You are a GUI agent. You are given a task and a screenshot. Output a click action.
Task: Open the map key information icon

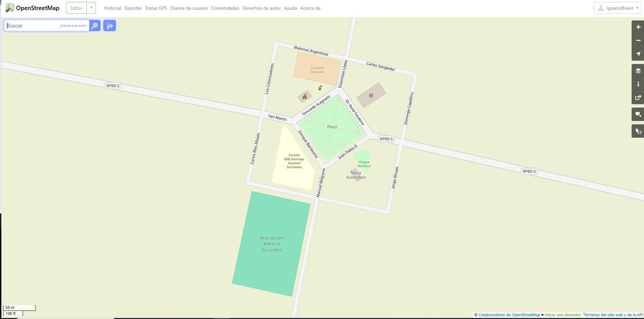coord(638,84)
